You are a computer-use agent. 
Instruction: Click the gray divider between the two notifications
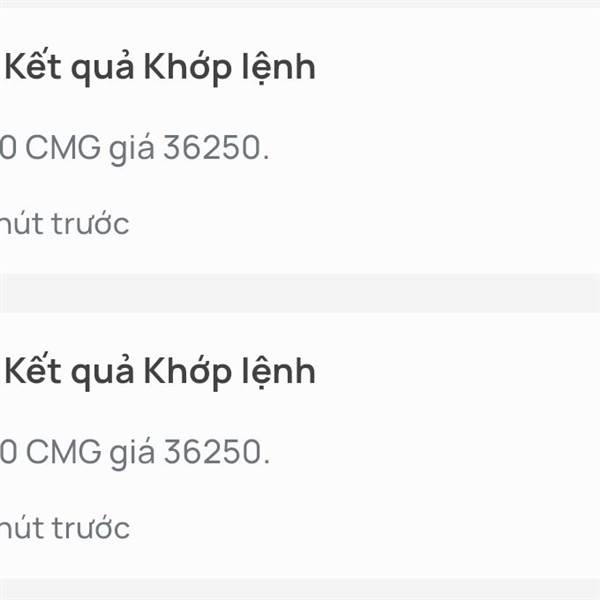tap(300, 293)
